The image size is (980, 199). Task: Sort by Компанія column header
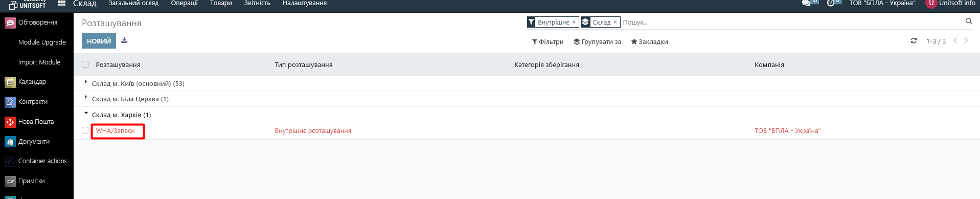(769, 65)
